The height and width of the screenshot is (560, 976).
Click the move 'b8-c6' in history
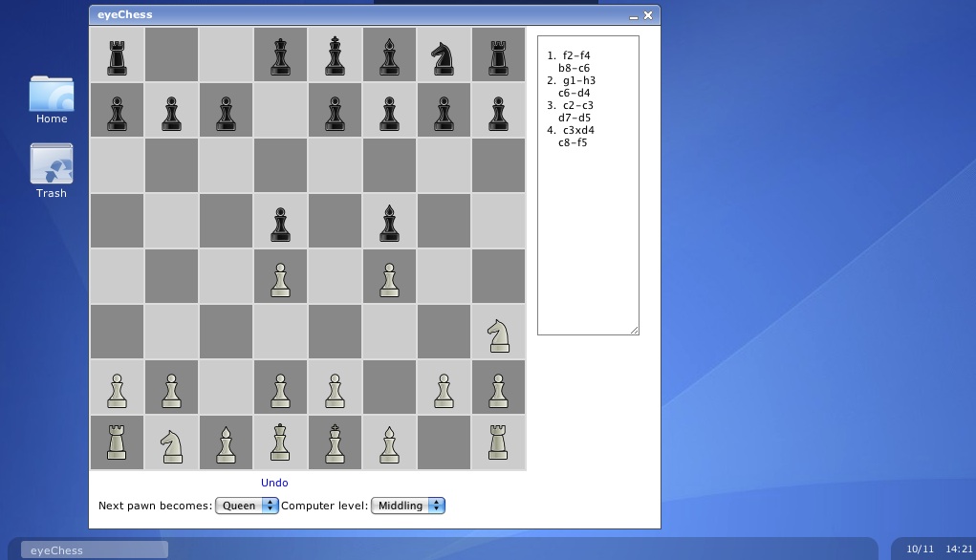click(x=574, y=68)
